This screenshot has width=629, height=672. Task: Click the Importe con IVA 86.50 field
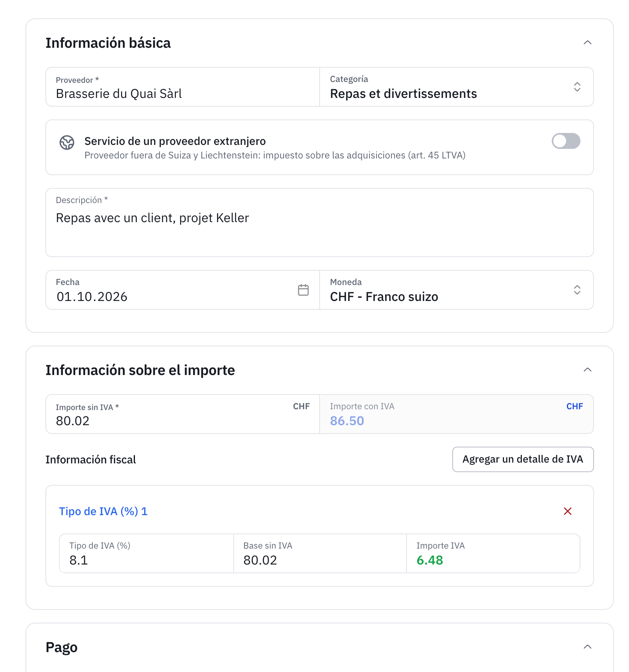pyautogui.click(x=457, y=414)
